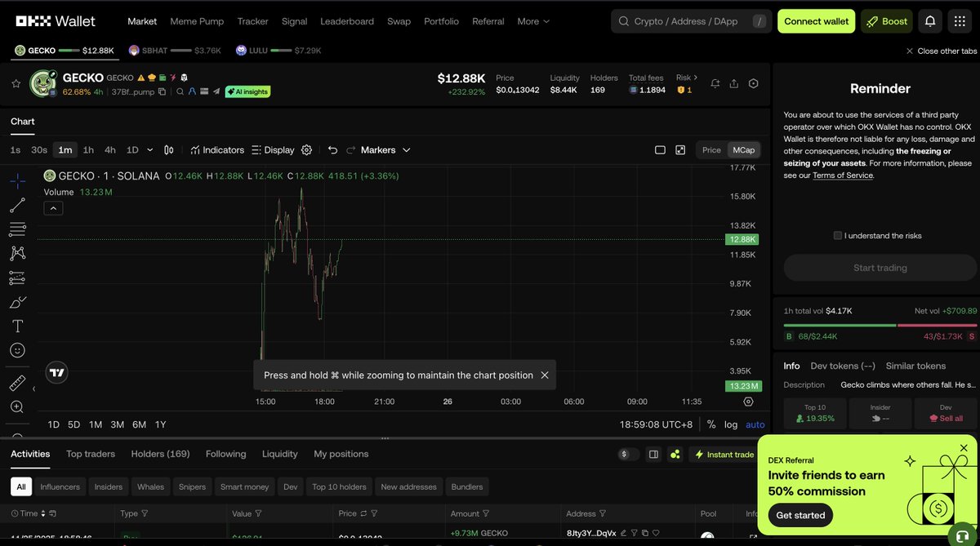The image size is (980, 546).
Task: Open the Terms of Service link
Action: 843,175
